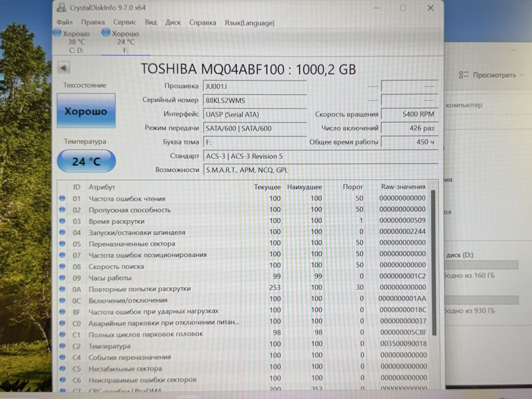532x399 pixels.
Task: Select the Нестабильные сектора row
Action: coord(243,368)
